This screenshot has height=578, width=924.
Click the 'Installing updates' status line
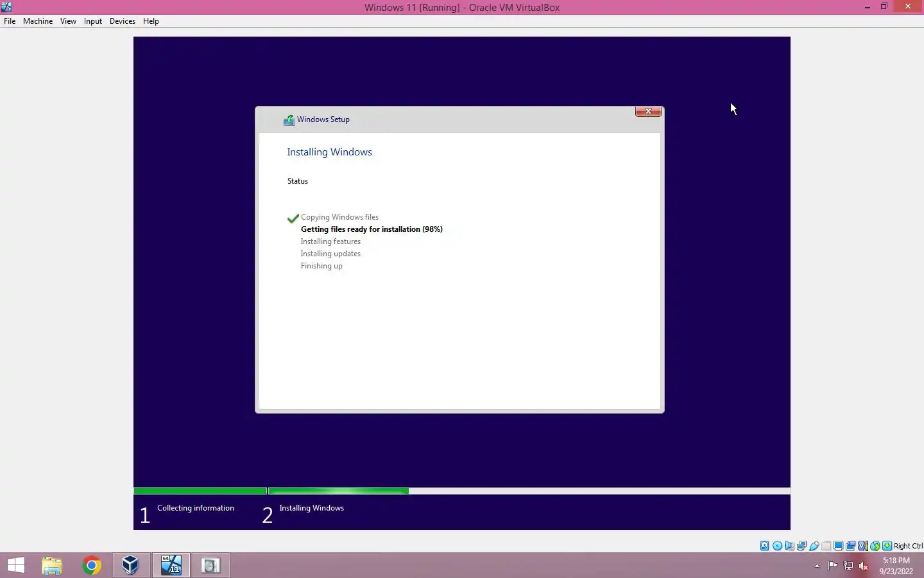click(x=330, y=254)
